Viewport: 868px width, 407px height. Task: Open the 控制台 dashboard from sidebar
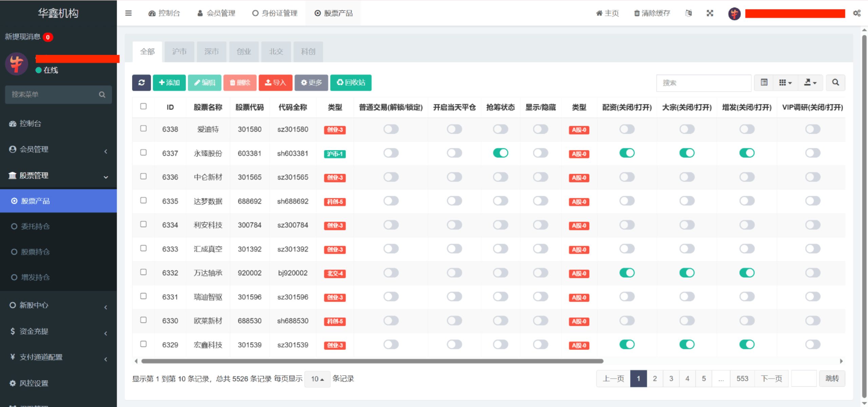pos(31,124)
